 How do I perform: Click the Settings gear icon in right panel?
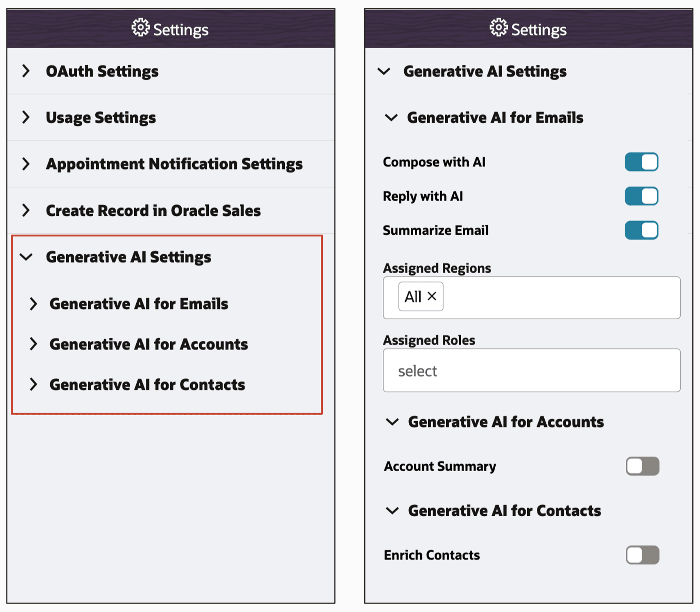pyautogui.click(x=498, y=28)
